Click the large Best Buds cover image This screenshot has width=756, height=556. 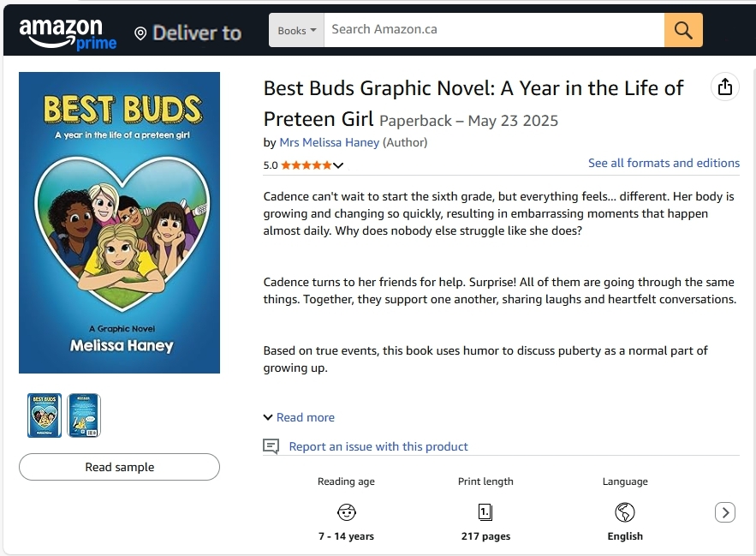coord(120,223)
